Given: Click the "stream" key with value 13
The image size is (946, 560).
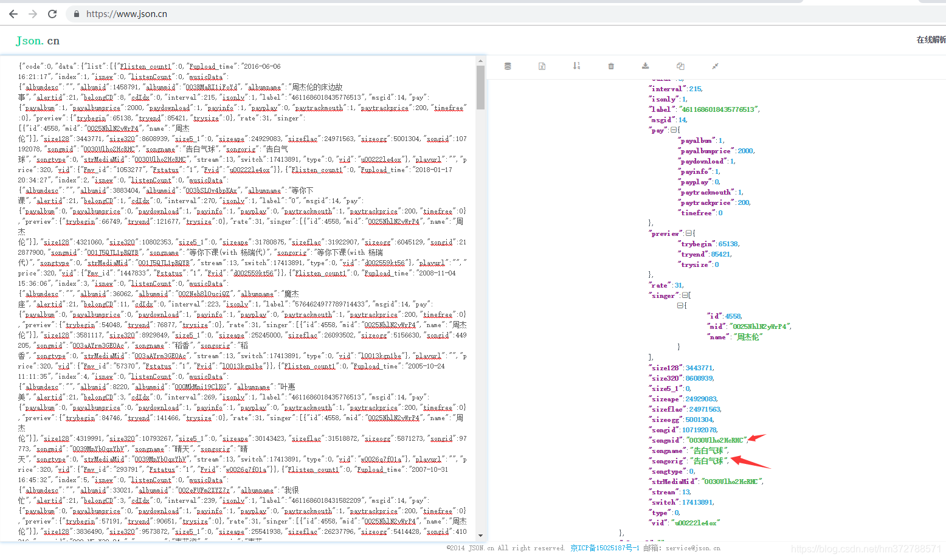Looking at the screenshot, I should tap(663, 492).
